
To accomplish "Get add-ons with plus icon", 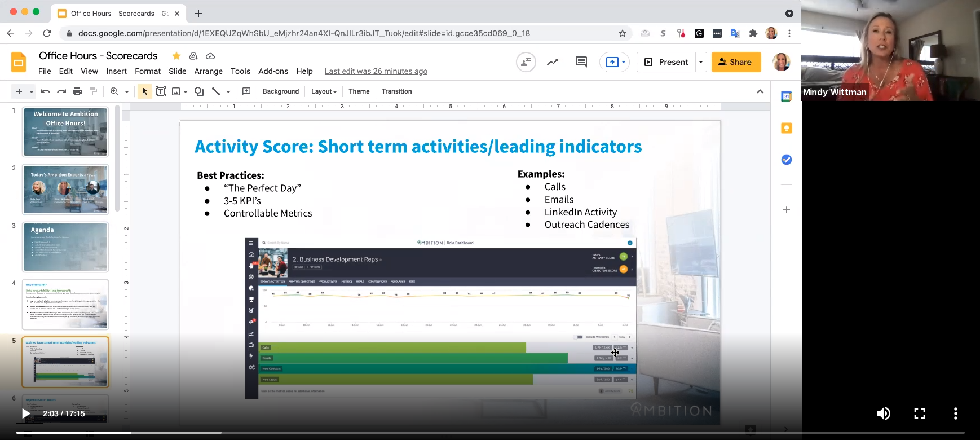I will coord(787,210).
